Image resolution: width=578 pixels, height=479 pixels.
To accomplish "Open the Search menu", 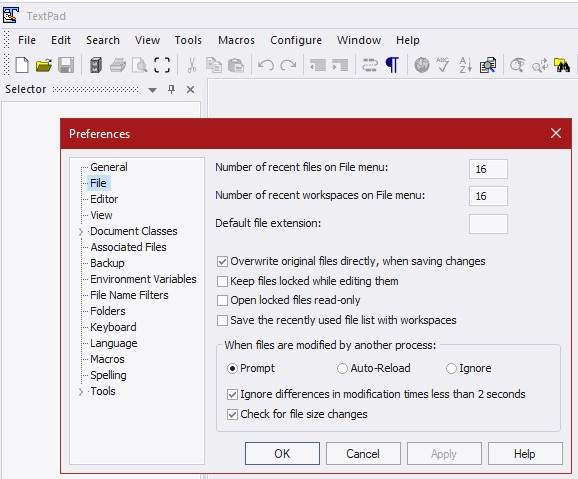I will 103,40.
